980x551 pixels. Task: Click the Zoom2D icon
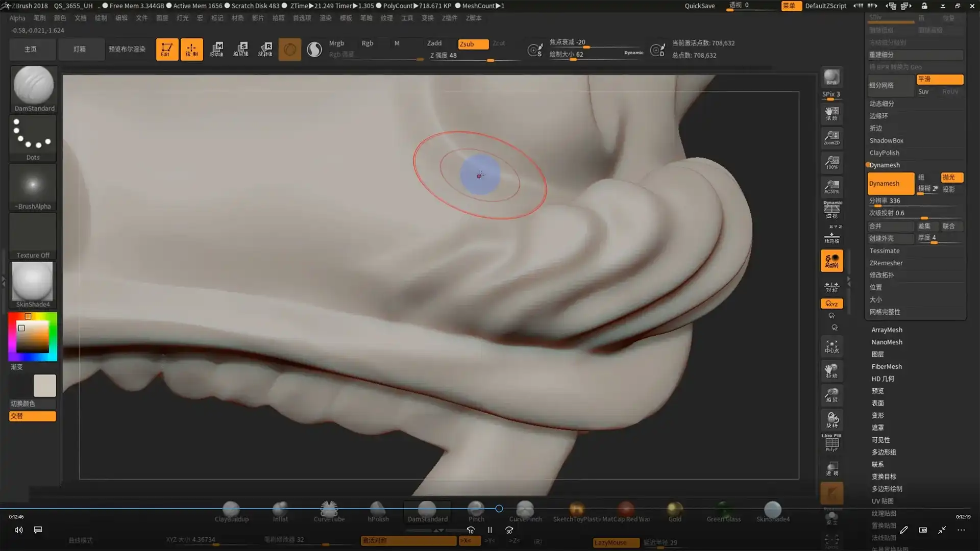pyautogui.click(x=831, y=138)
